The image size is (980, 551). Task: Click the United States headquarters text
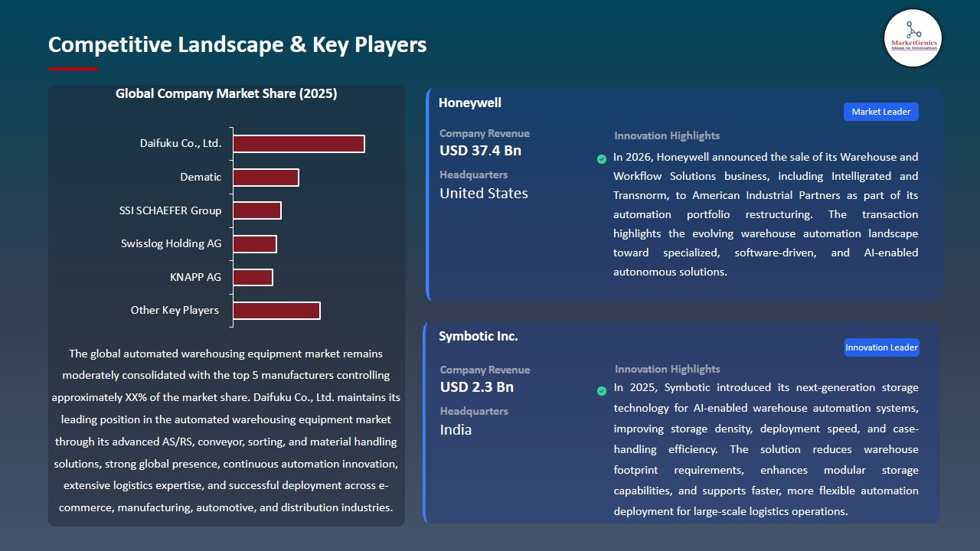[484, 194]
